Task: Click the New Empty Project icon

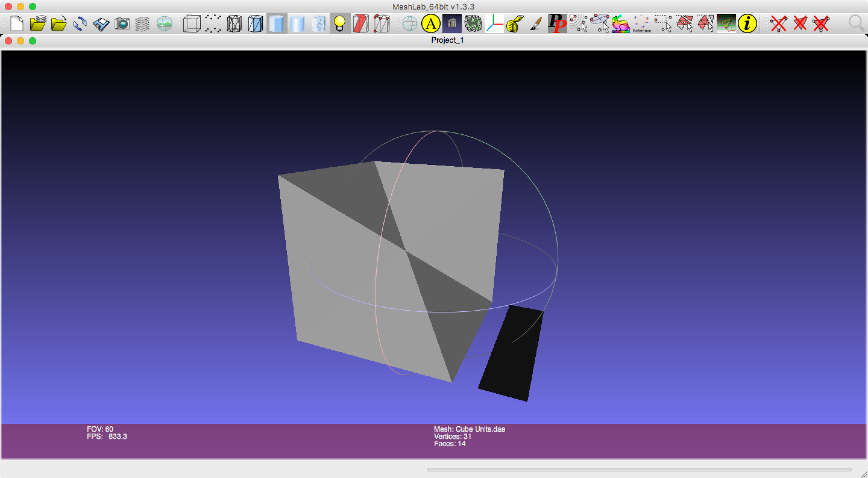Action: 17,24
